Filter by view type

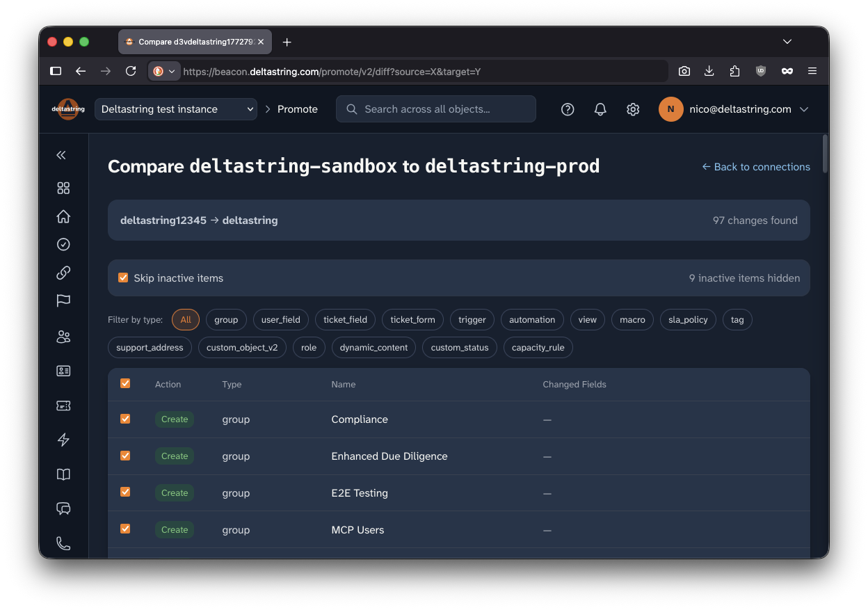(x=588, y=320)
